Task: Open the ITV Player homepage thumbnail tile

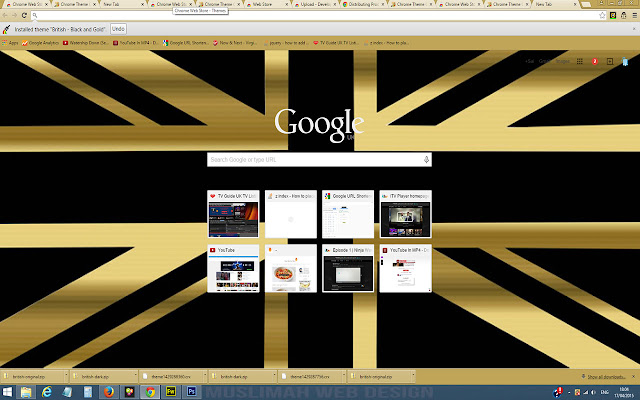Action: (405, 214)
